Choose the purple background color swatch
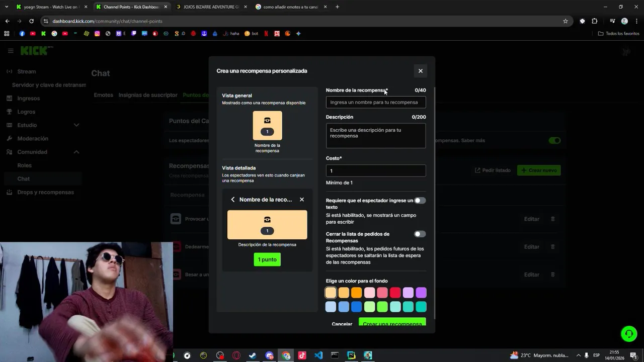 click(421, 293)
